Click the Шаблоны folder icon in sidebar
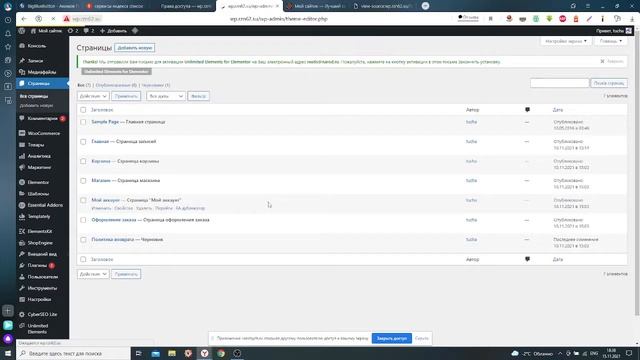640x360 pixels. (x=22, y=193)
